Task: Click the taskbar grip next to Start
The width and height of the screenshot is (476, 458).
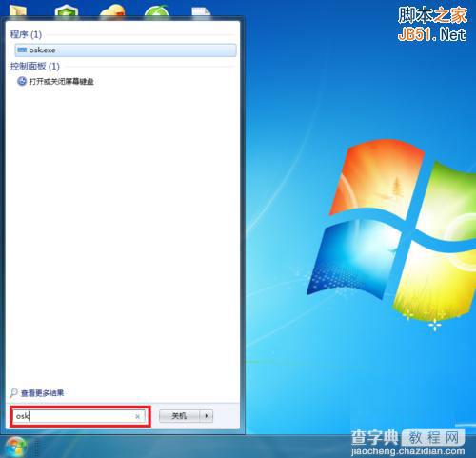Action: pyautogui.click(x=37, y=448)
